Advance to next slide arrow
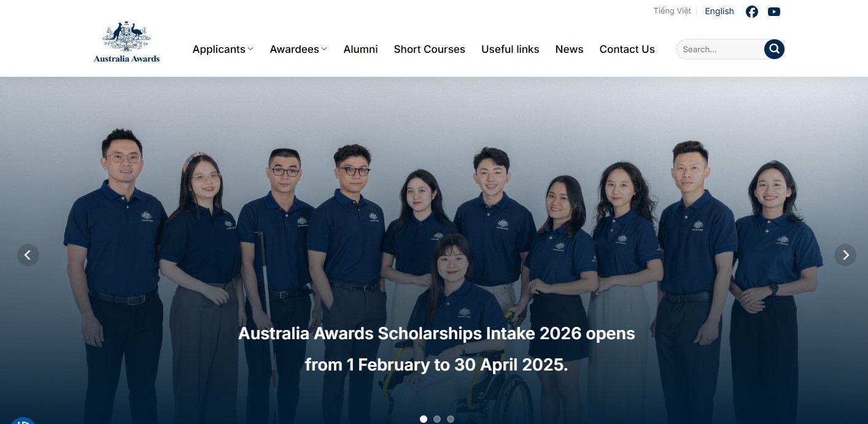Screen dimensions: 868x424 pos(845,255)
